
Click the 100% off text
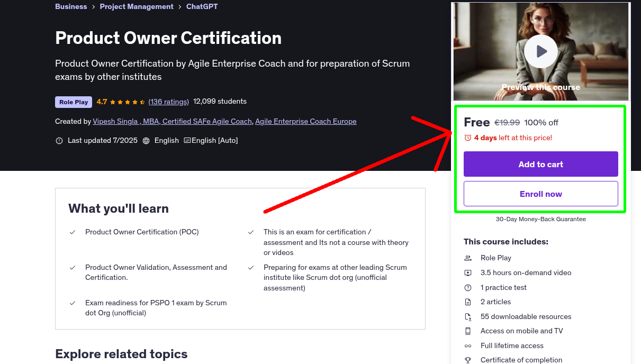(541, 123)
